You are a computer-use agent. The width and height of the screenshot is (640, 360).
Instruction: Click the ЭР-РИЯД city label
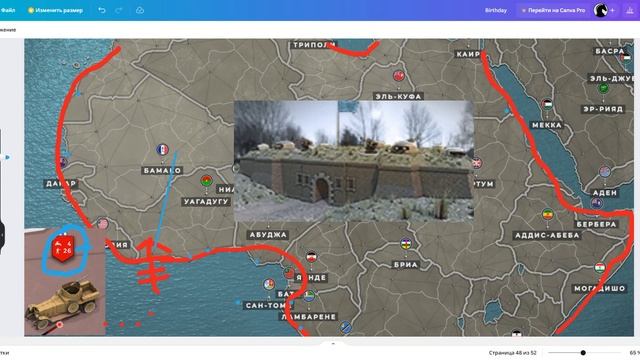pyautogui.click(x=603, y=109)
